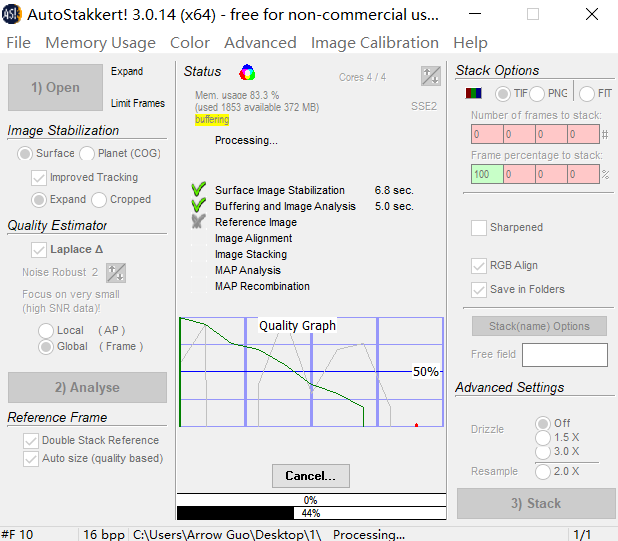Click the color bars icon in Stack Options
Image resolution: width=618 pixels, height=541 pixels.
475,94
